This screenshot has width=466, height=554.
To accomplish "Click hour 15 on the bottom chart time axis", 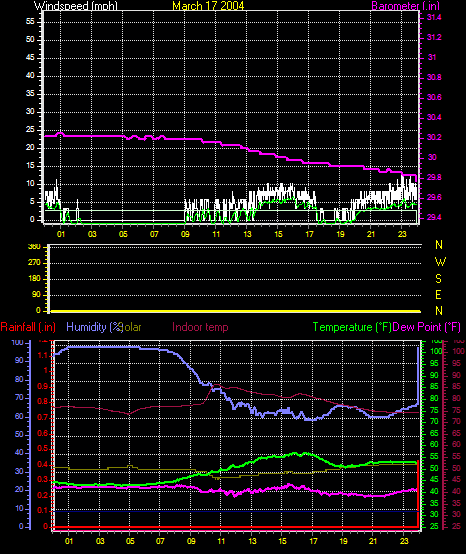I will click(x=282, y=541).
